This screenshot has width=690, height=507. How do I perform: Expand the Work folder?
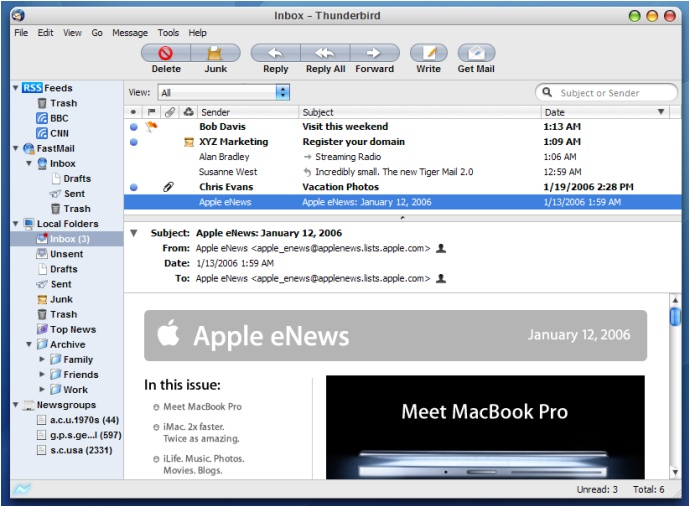tap(42, 389)
